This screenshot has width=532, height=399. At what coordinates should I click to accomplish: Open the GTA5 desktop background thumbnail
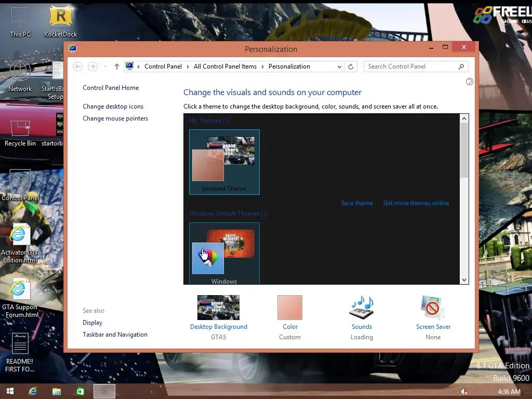tap(219, 308)
